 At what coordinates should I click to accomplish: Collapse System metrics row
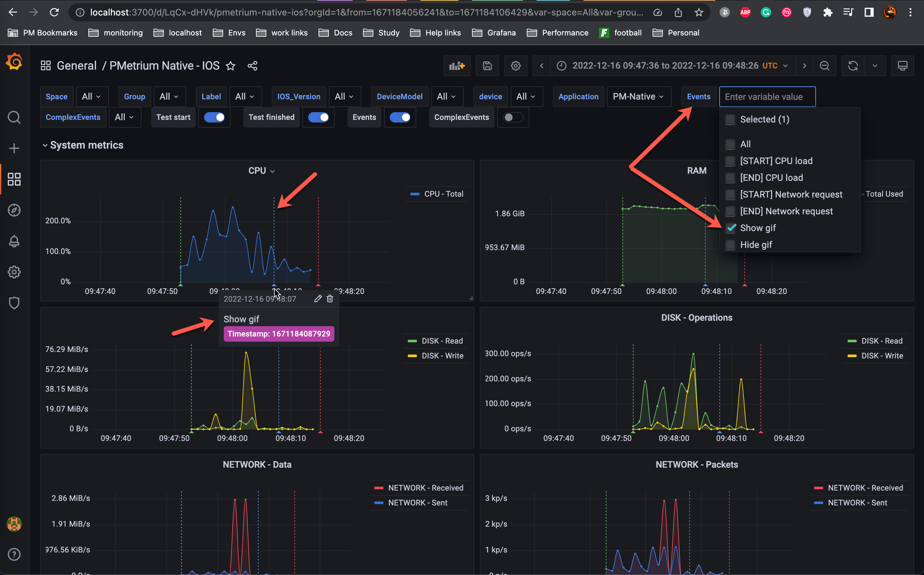click(83, 145)
